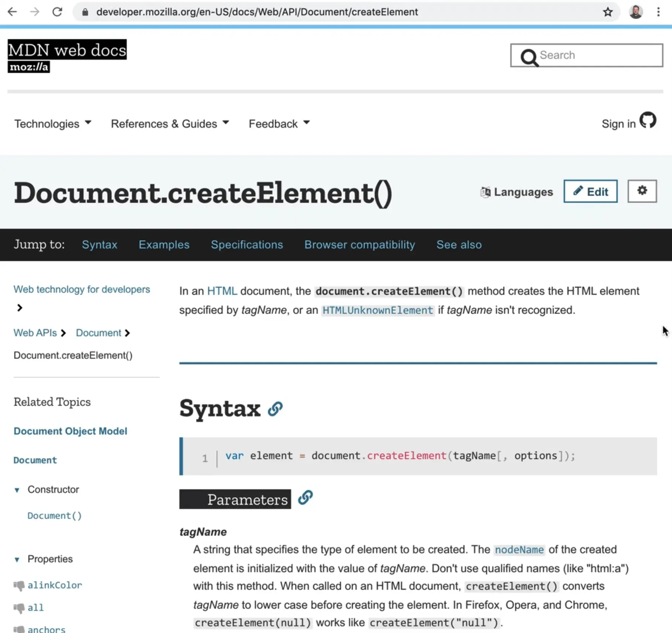This screenshot has width=672, height=633.
Task: Open the Technologies dropdown
Action: pyautogui.click(x=52, y=124)
